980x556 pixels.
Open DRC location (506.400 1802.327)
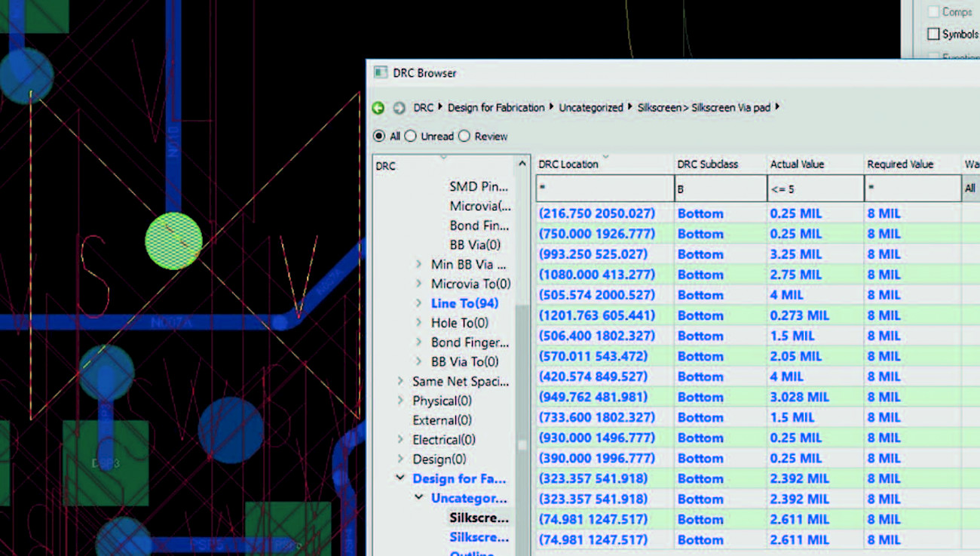596,336
